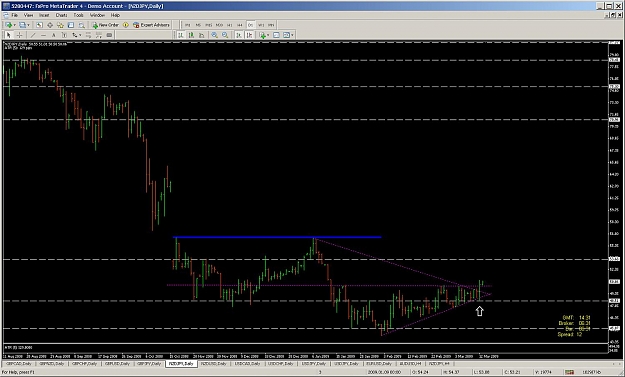
Task: Switch to the NZDUSD,Daily chart tab
Action: point(213,363)
